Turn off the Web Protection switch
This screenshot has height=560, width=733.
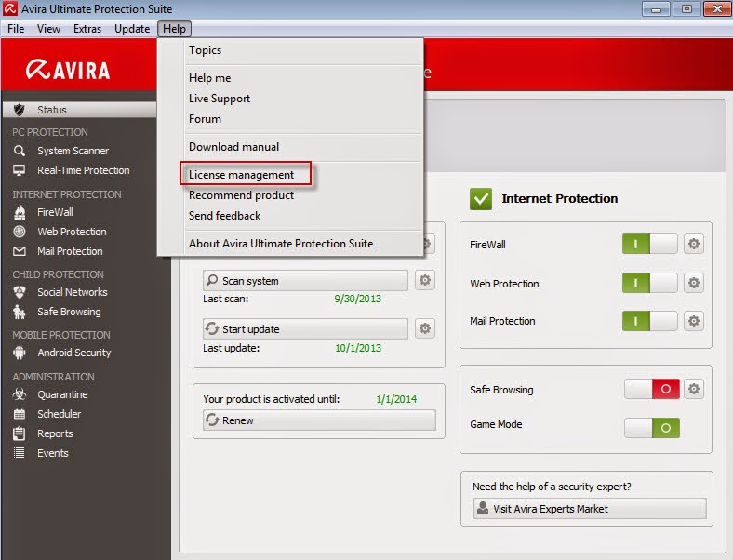click(x=649, y=283)
